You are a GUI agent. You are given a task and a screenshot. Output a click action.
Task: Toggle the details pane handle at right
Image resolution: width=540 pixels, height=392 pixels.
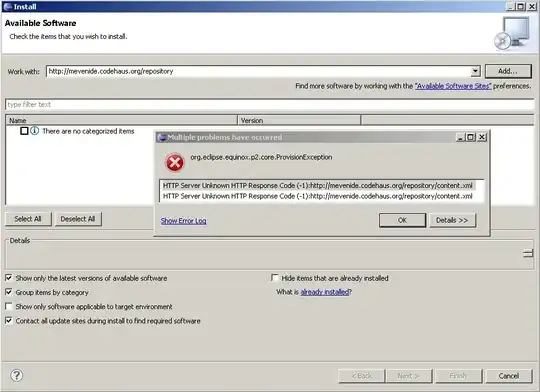[528, 254]
